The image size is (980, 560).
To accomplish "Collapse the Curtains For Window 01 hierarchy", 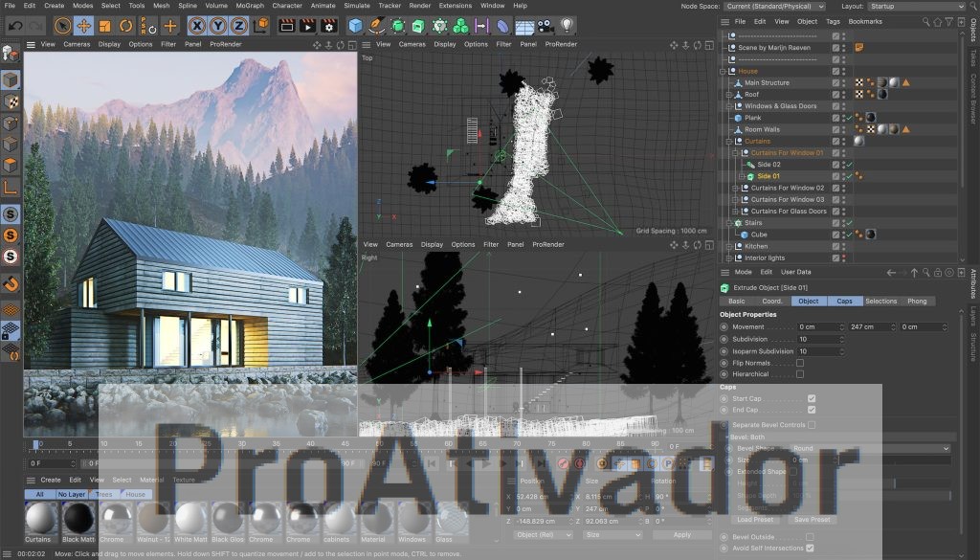I will [735, 153].
